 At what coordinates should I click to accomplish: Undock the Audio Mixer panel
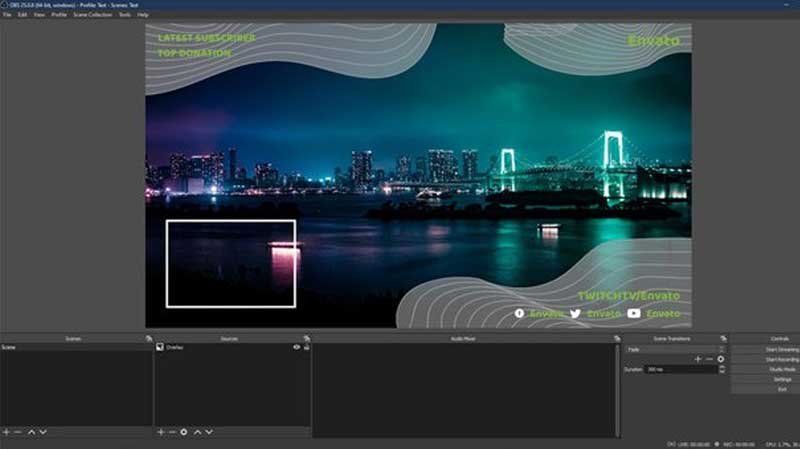(x=617, y=339)
